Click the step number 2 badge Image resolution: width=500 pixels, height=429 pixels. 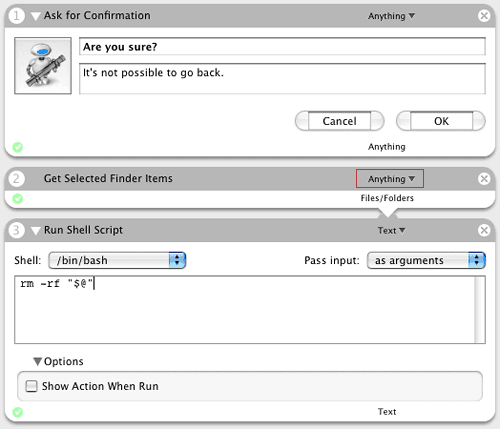pos(16,179)
